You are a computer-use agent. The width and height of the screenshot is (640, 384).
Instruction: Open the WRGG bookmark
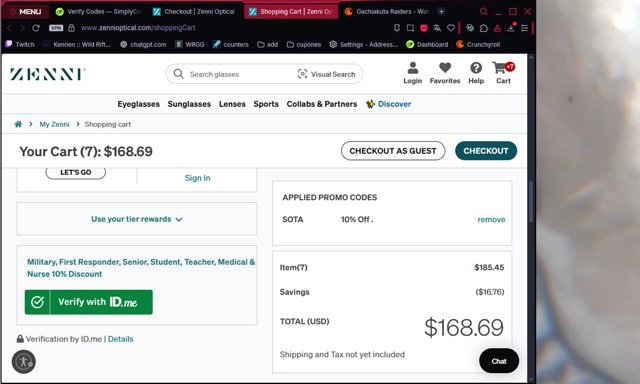[190, 44]
